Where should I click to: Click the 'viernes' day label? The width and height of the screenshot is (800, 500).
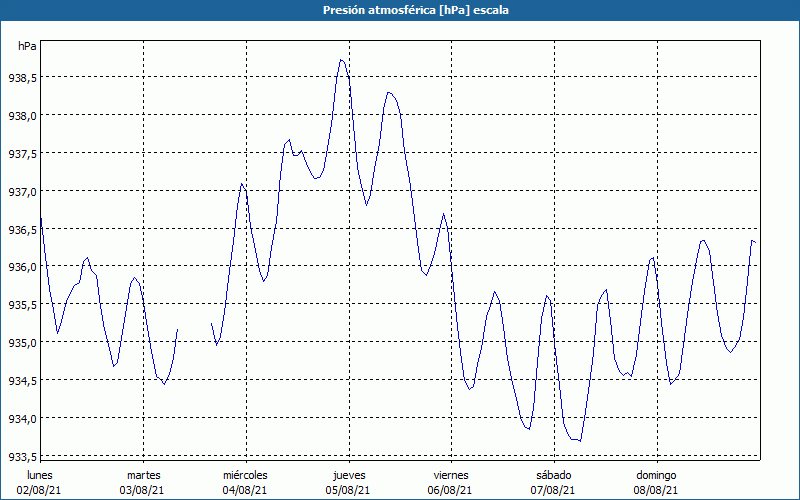point(451,475)
